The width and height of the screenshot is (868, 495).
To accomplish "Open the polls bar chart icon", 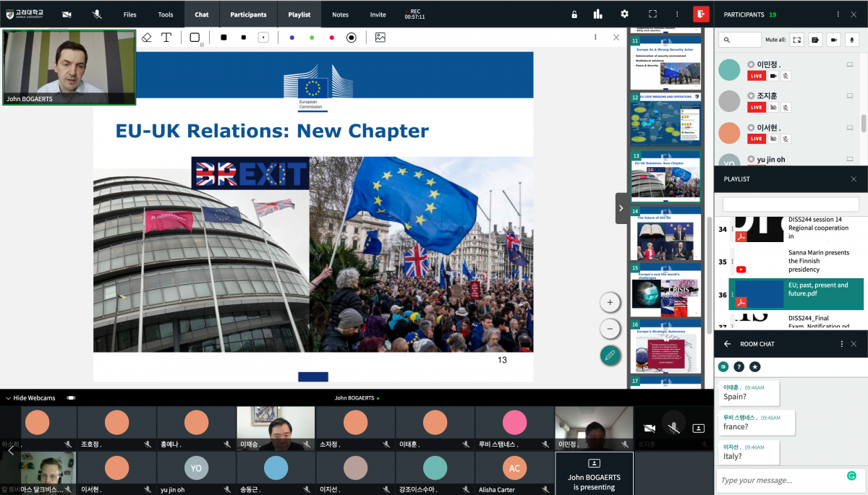I will (x=597, y=14).
